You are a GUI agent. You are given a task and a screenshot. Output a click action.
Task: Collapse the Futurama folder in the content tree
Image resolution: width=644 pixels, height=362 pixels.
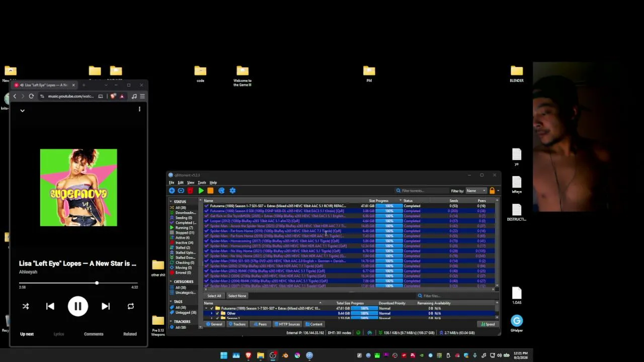[206, 308]
